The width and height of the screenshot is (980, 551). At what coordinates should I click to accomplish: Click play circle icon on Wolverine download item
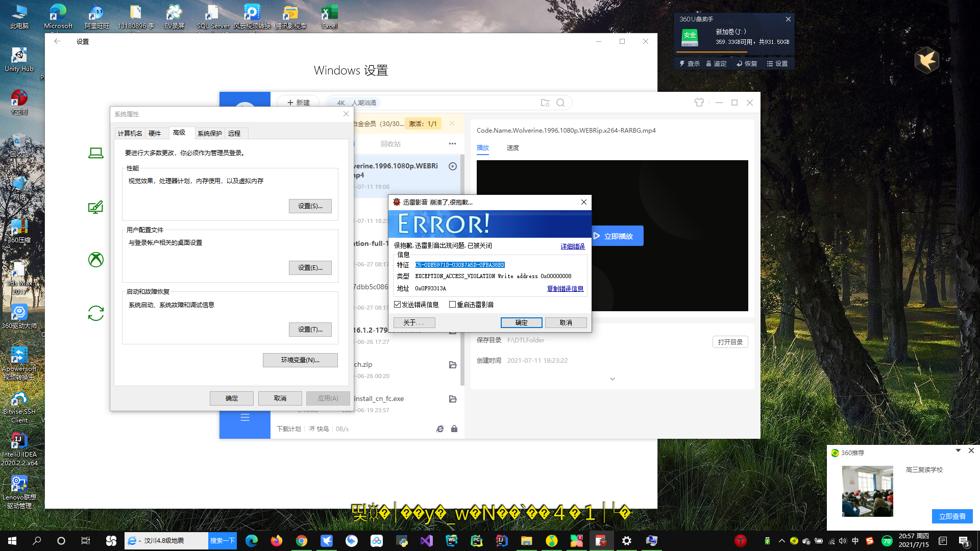tap(453, 166)
